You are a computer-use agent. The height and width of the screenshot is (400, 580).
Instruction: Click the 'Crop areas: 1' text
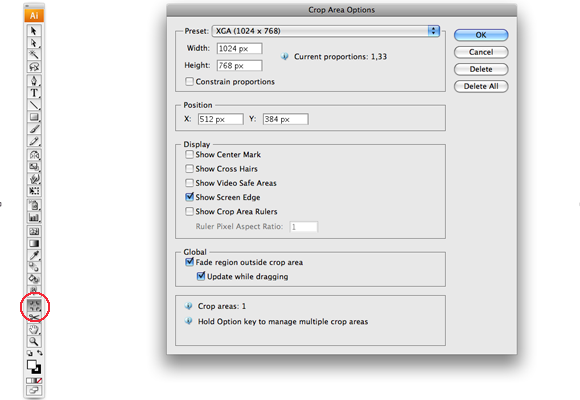point(222,306)
